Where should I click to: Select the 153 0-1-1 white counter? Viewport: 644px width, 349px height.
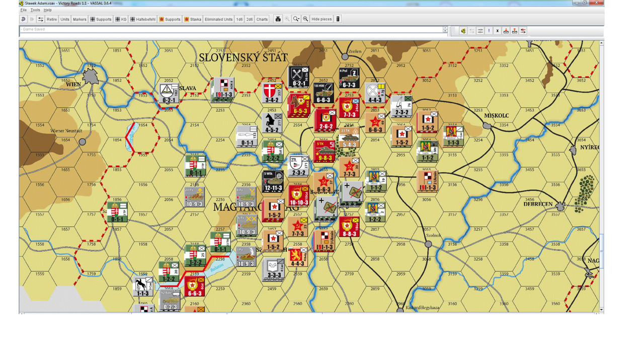tap(247, 136)
